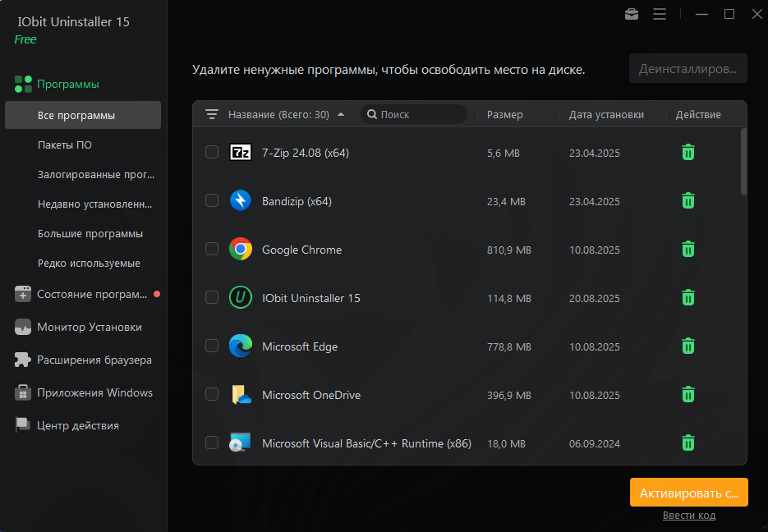Click the Ввести код link
The width and height of the screenshot is (768, 532).
tap(688, 516)
